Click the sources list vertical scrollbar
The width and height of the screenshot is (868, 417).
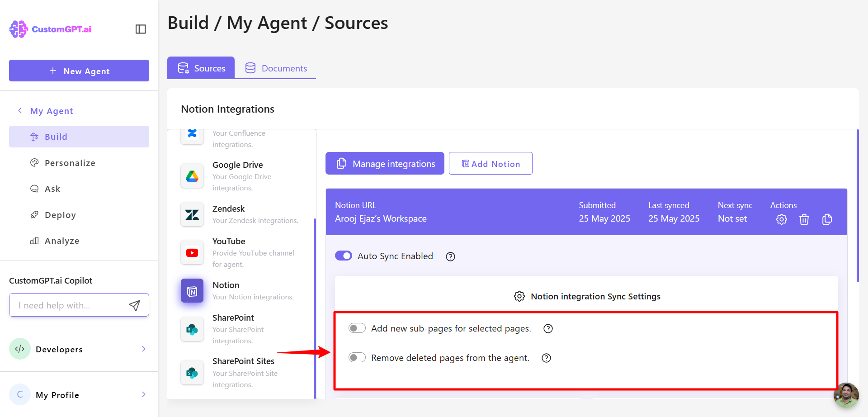[x=315, y=308]
